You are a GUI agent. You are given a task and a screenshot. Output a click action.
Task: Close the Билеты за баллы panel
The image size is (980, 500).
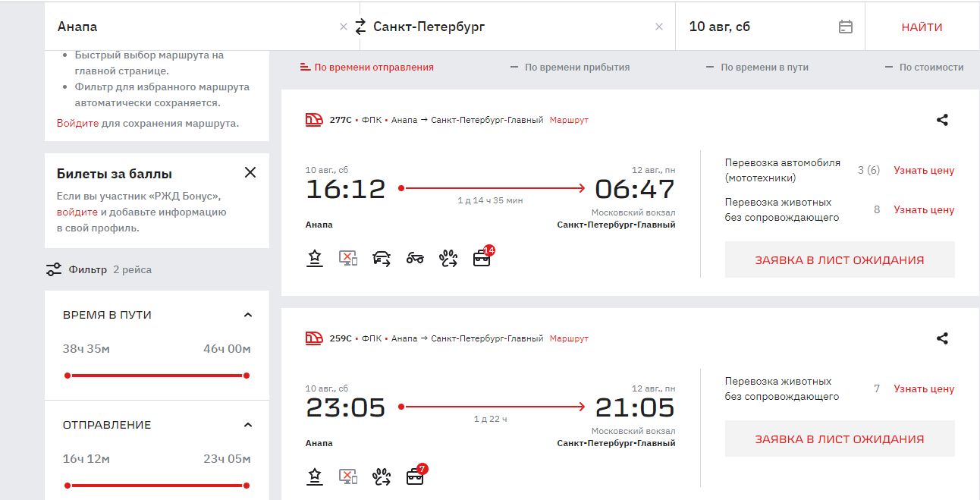point(250,173)
